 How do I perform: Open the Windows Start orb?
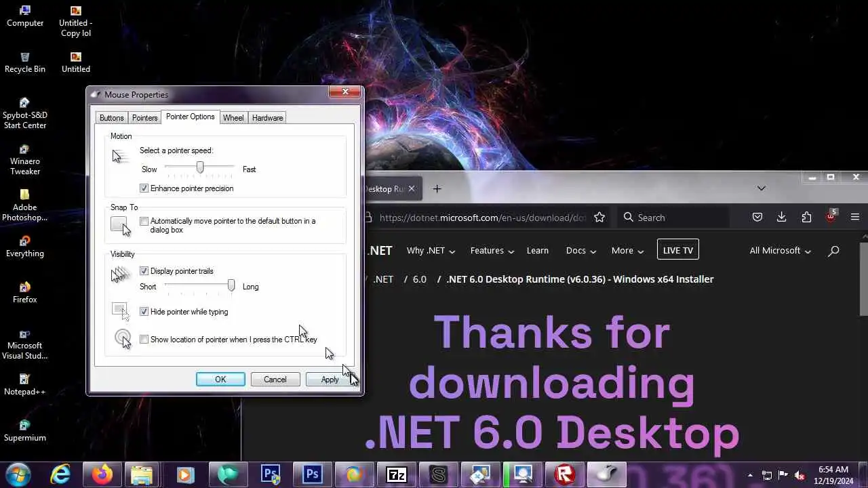click(x=18, y=474)
